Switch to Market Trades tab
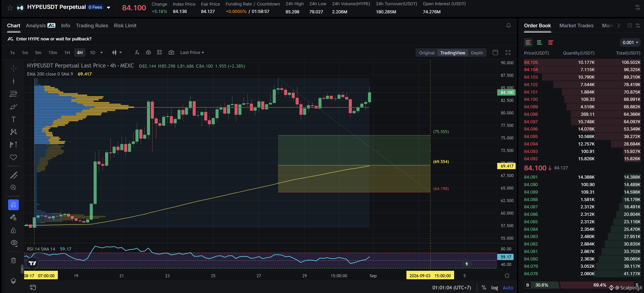Image resolution: width=644 pixels, height=293 pixels. (x=576, y=25)
